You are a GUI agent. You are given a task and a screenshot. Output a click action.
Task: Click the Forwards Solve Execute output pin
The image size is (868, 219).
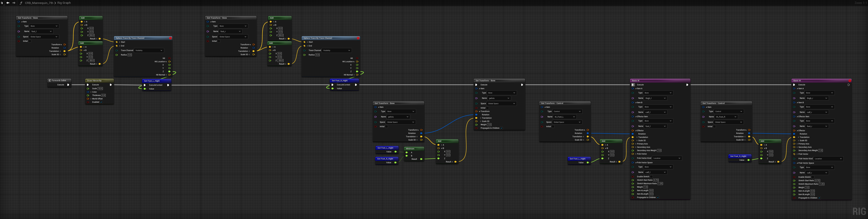pyautogui.click(x=68, y=85)
